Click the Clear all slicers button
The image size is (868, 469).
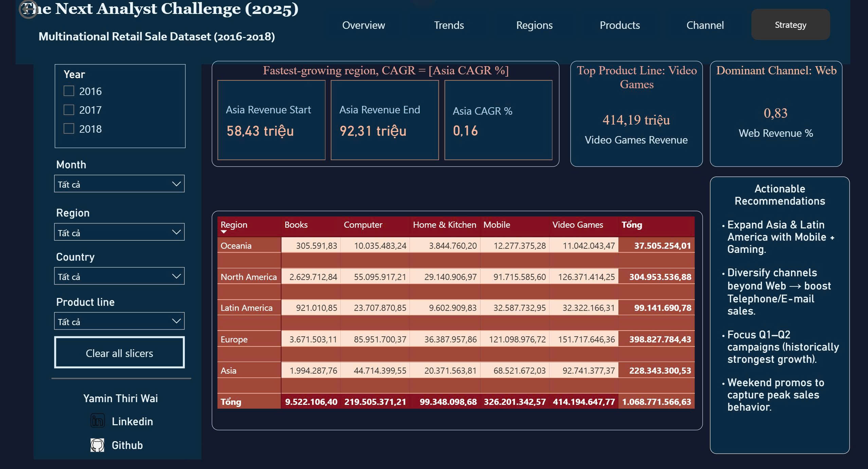[120, 353]
